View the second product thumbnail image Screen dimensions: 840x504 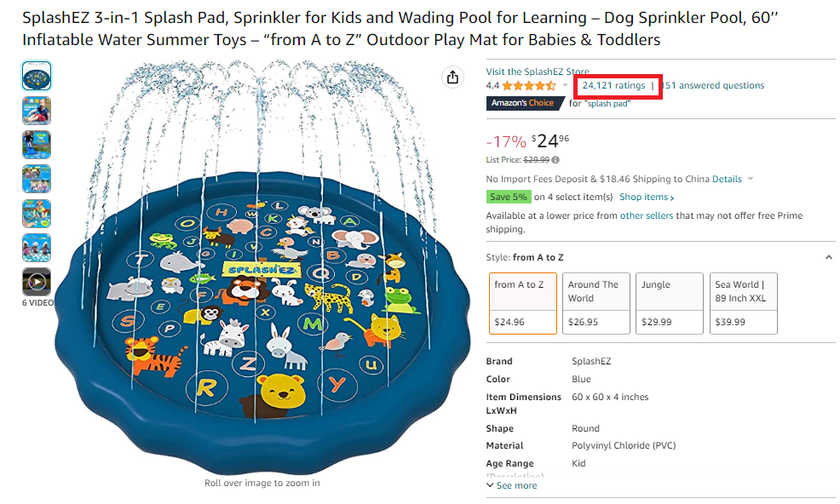pos(37,111)
